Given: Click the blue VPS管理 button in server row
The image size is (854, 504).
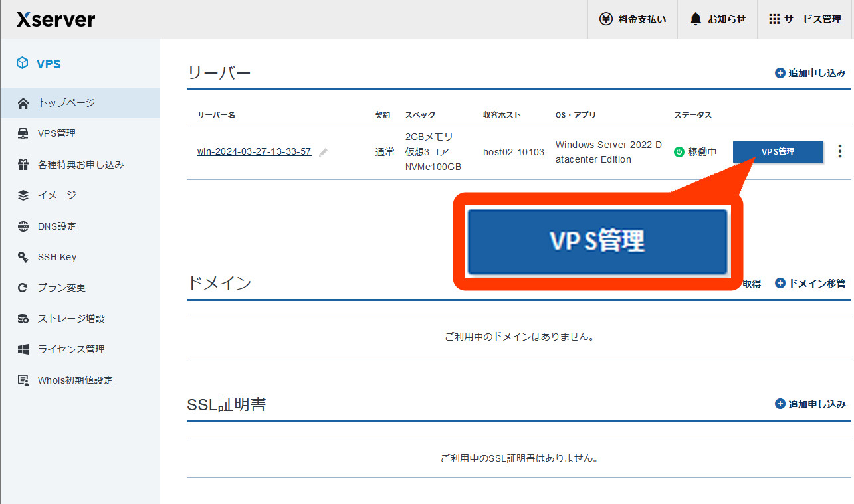Looking at the screenshot, I should (778, 151).
